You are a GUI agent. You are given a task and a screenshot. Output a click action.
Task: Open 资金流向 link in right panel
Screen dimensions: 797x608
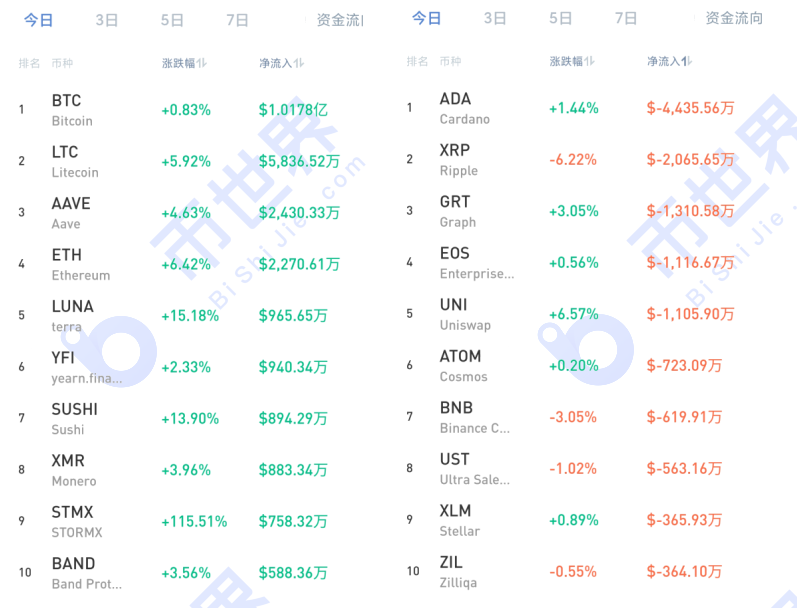[x=734, y=18]
